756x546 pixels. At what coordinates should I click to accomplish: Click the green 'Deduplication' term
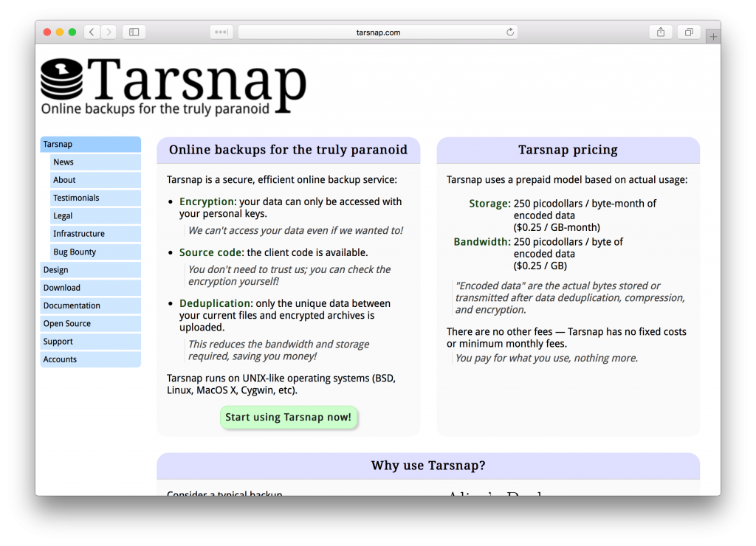click(x=215, y=303)
